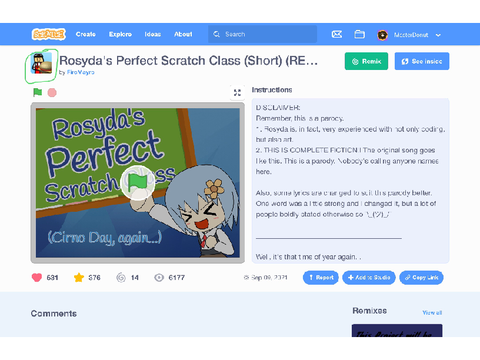Click the Copy Link button
480x360 pixels.
pos(421,277)
